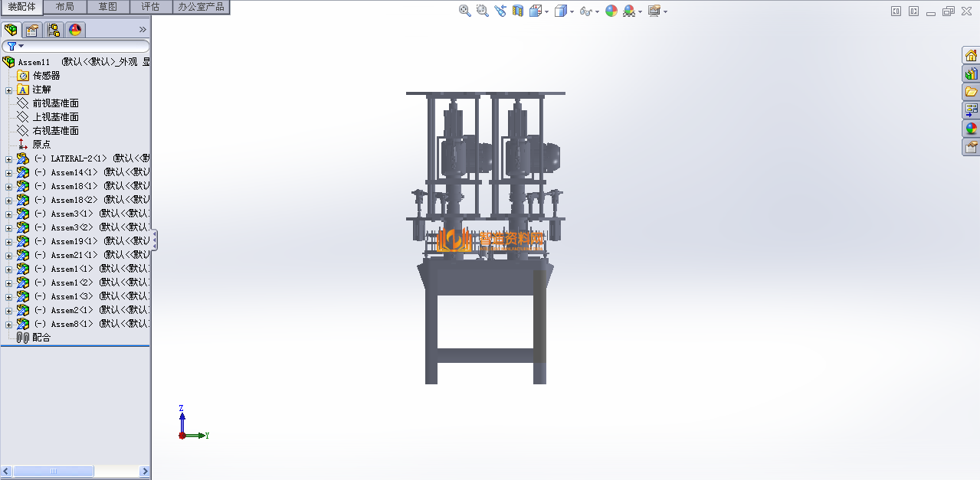Click Edit Appearance color ball in top toolbar
Viewport: 980px width, 480px height.
(611, 11)
